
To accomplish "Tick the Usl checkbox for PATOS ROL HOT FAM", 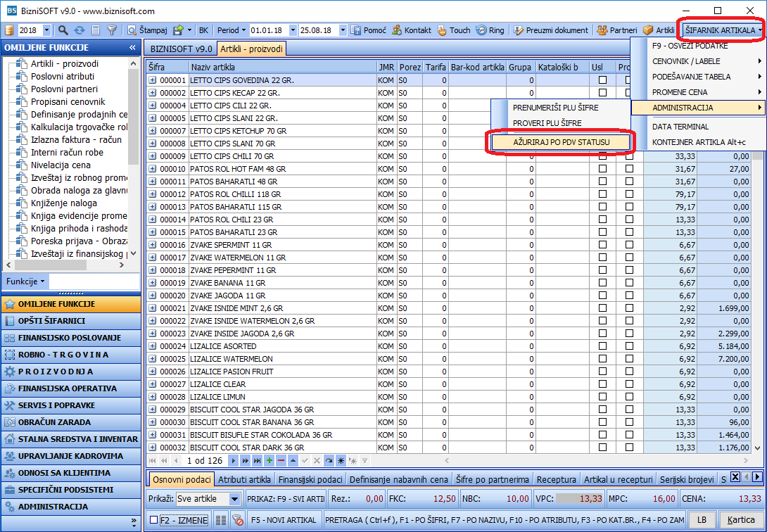I will coord(602,169).
